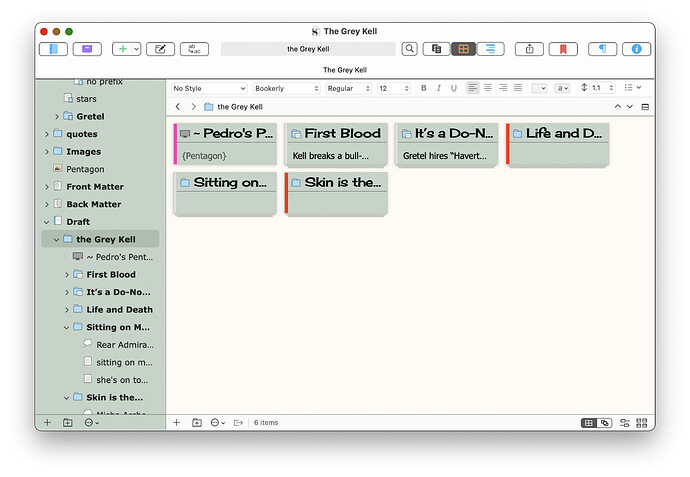Open the highlight color 'a' dropdown
Screen dimensions: 690x477
[x=562, y=88]
